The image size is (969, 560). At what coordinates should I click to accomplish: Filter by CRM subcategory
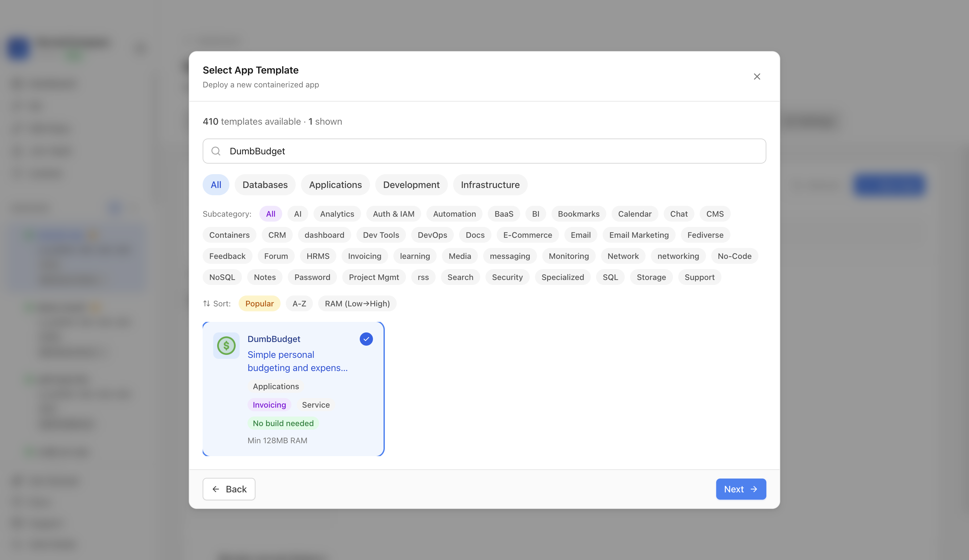pos(277,235)
